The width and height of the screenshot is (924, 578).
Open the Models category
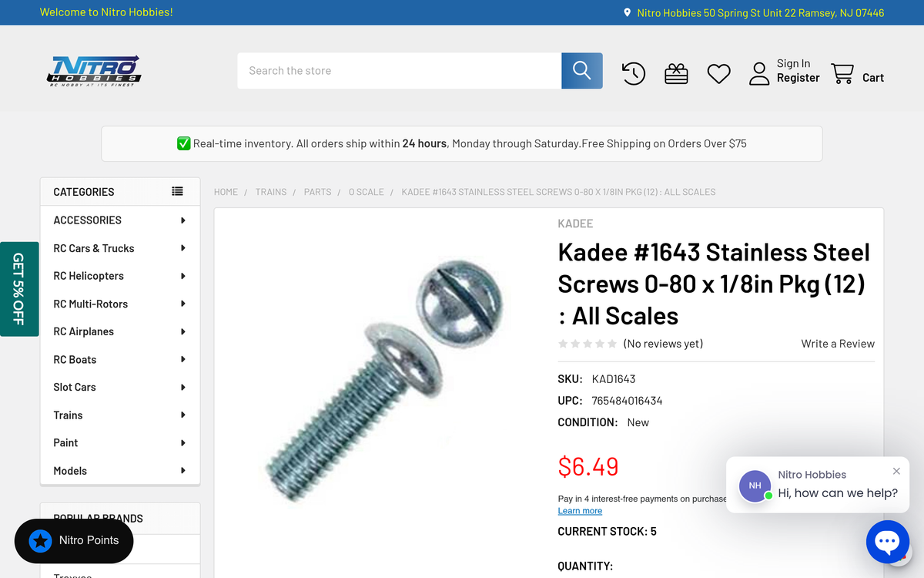click(70, 470)
